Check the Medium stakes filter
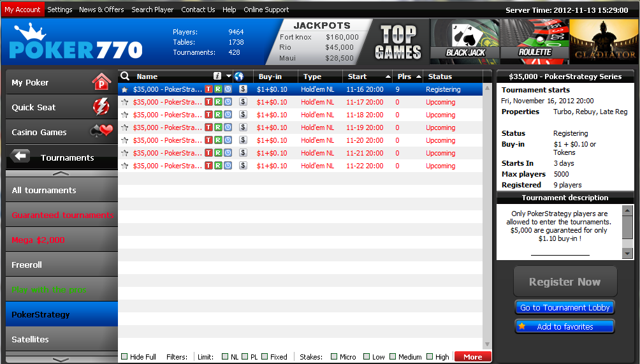Screen dimensions: 640x364 tap(393, 356)
